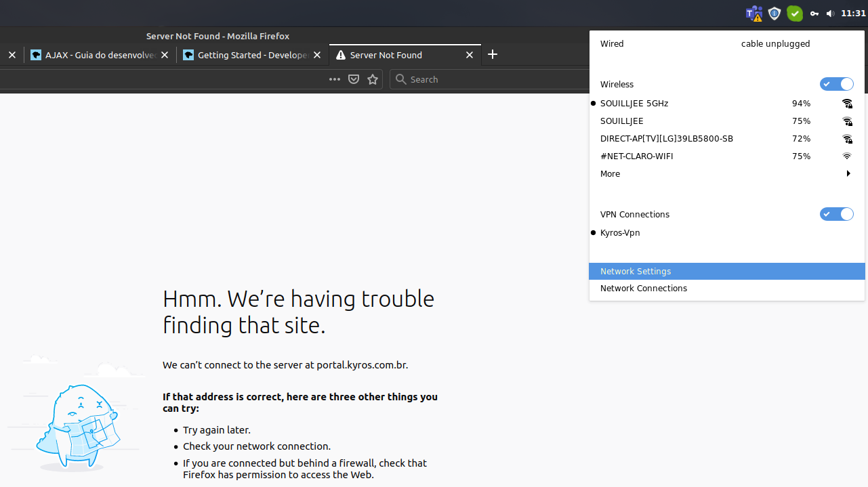868x487 pixels.
Task: Open Network Settings
Action: click(x=636, y=272)
